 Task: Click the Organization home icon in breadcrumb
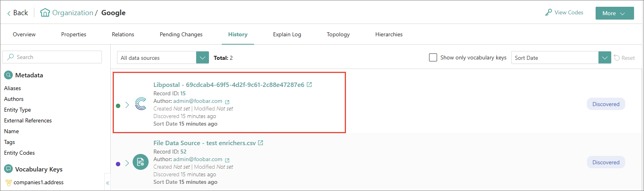point(45,13)
